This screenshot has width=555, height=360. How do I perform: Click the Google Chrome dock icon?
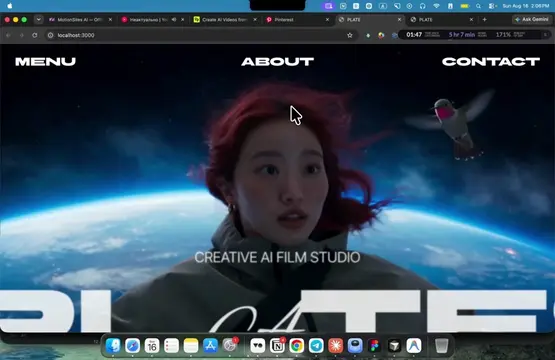coord(297,345)
